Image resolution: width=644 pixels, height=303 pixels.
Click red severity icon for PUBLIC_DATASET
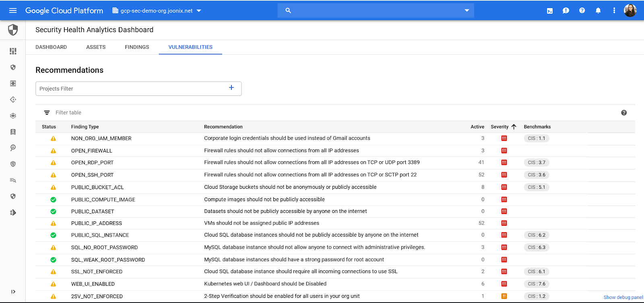tap(504, 211)
